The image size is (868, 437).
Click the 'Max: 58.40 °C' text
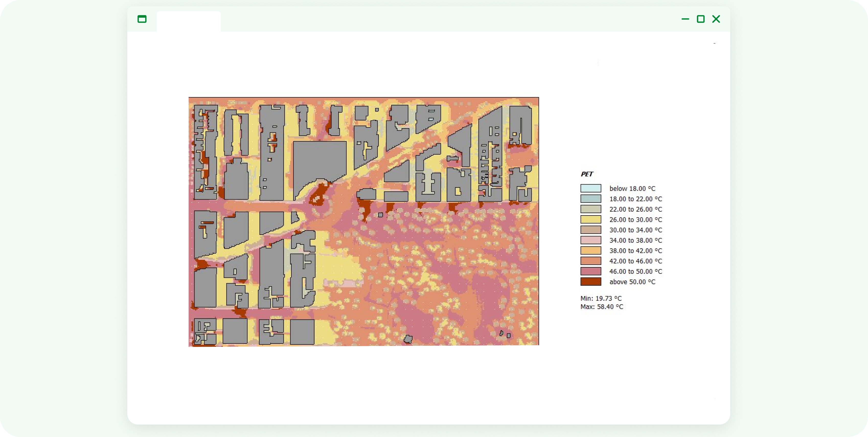pos(601,307)
